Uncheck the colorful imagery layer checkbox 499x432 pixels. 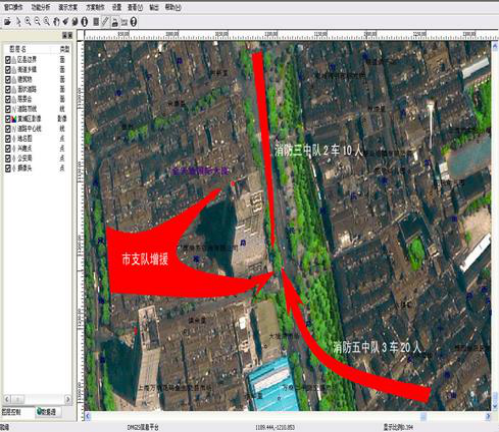pyautogui.click(x=8, y=119)
